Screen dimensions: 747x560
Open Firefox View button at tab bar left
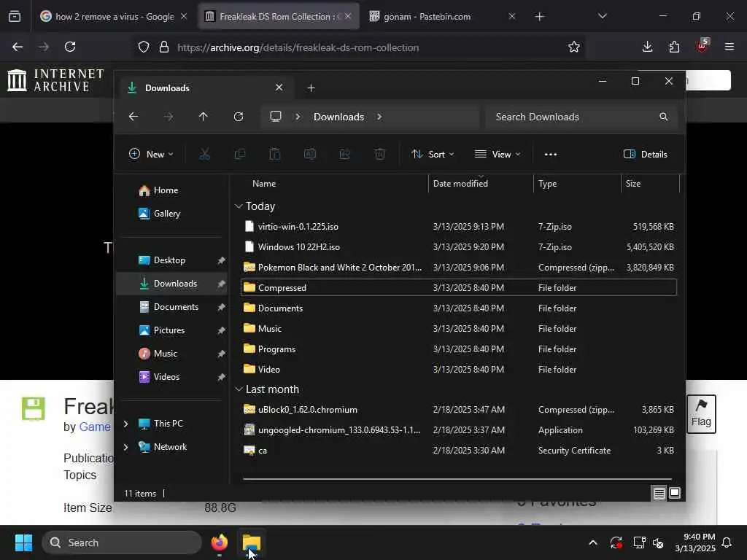click(x=15, y=16)
